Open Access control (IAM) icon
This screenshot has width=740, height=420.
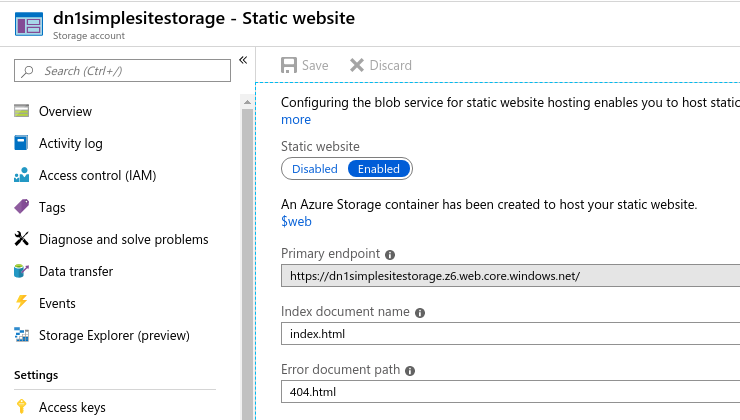pos(22,175)
